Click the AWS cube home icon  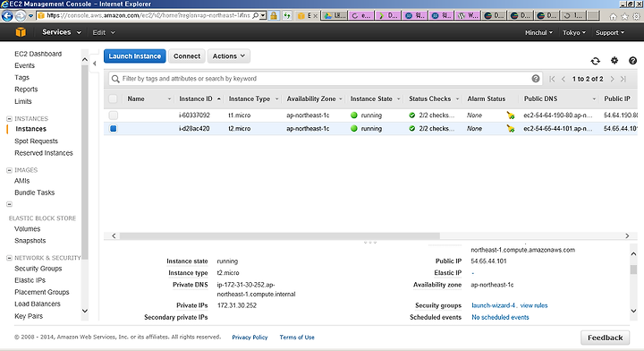(21, 32)
